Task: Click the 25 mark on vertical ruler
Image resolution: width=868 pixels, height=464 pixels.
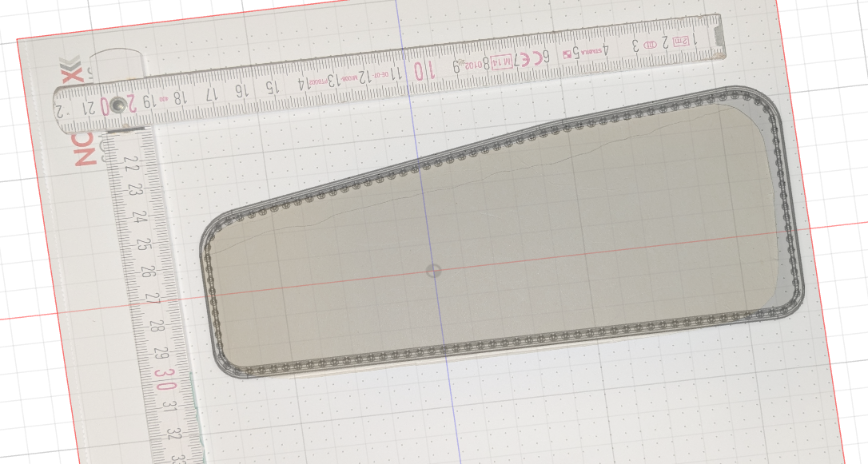Action: coord(145,243)
